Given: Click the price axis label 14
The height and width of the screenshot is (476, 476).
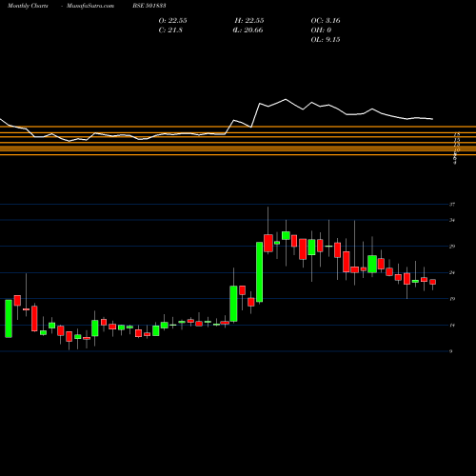Looking at the screenshot, I should coord(452,325).
